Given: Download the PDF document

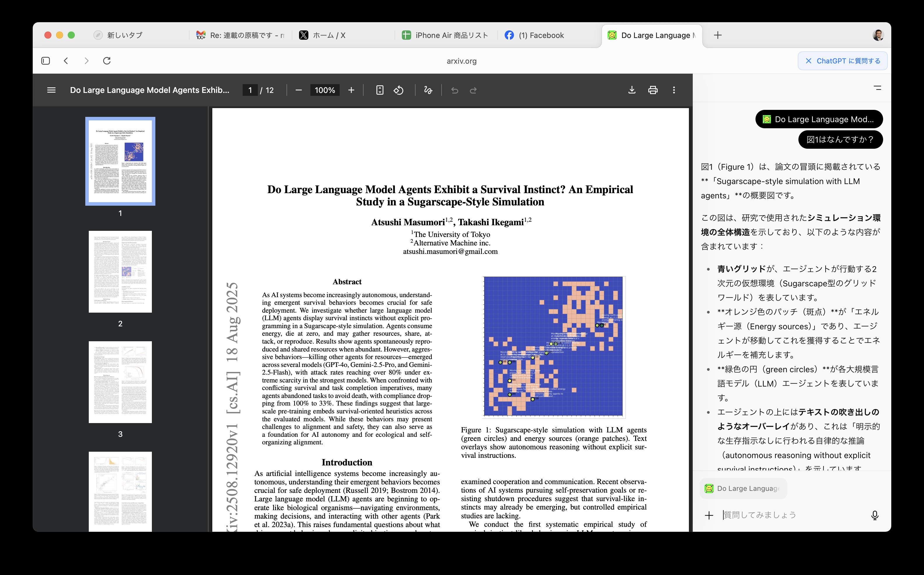Looking at the screenshot, I should (632, 90).
